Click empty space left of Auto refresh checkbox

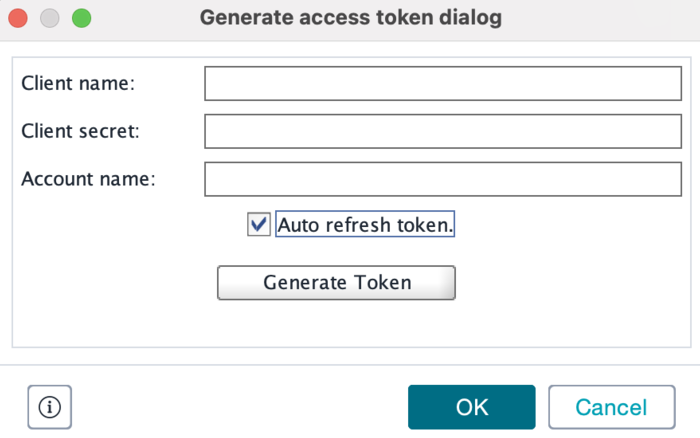(x=130, y=225)
